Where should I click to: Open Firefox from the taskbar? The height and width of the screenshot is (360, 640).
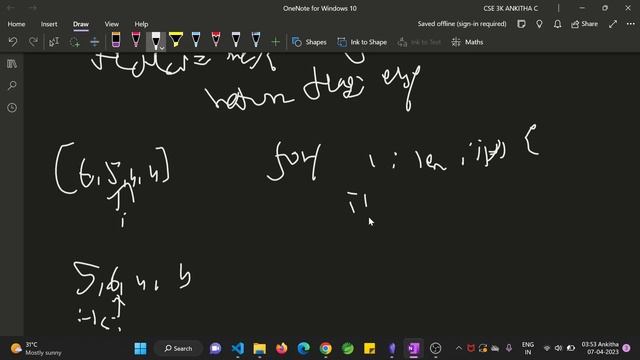coord(282,348)
